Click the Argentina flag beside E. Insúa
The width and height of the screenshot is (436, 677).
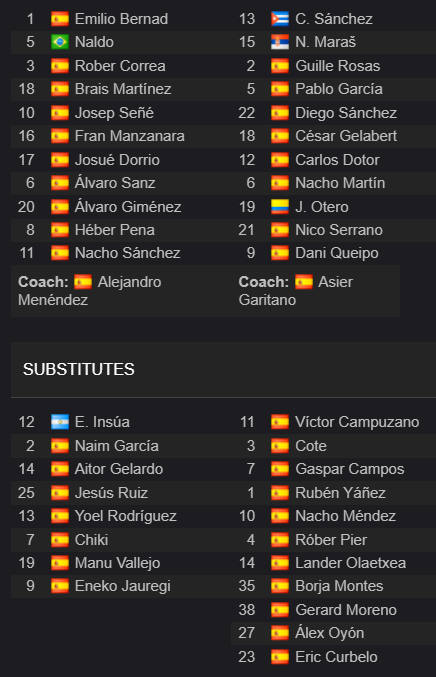coord(60,422)
